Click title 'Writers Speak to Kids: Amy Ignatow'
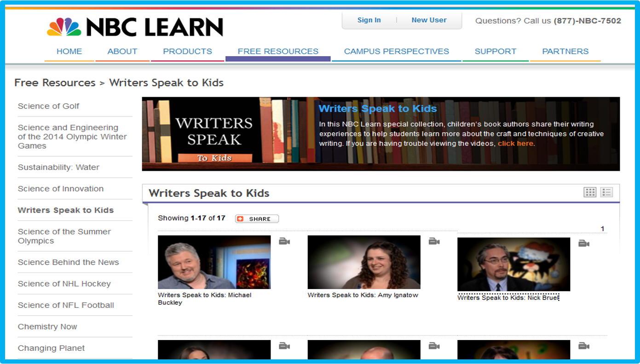This screenshot has width=640, height=364. [363, 295]
